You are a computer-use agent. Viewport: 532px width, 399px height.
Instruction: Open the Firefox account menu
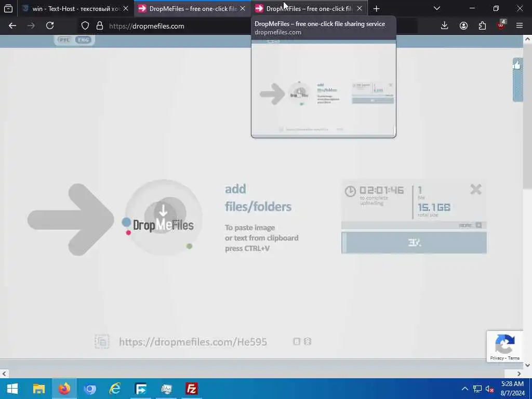[463, 25]
